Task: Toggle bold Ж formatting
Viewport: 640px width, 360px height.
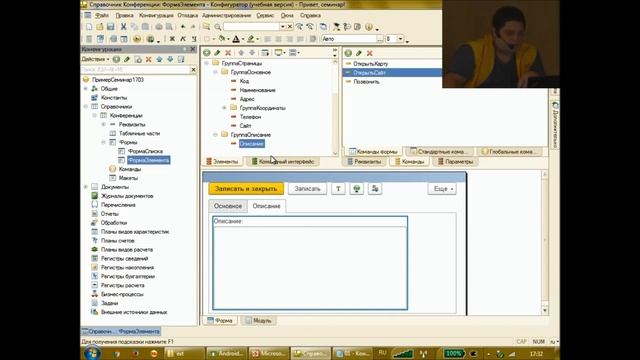Action: click(172, 39)
